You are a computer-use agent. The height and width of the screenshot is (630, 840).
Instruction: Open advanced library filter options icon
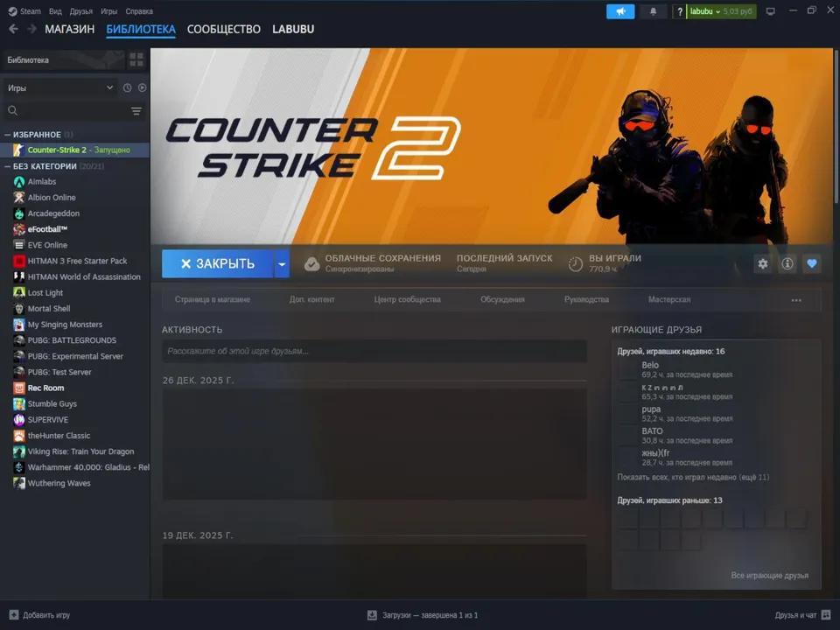136,111
